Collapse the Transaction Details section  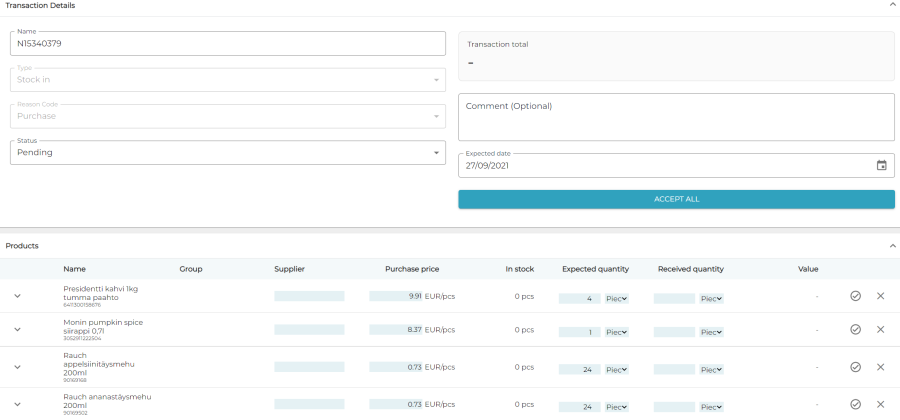[891, 5]
